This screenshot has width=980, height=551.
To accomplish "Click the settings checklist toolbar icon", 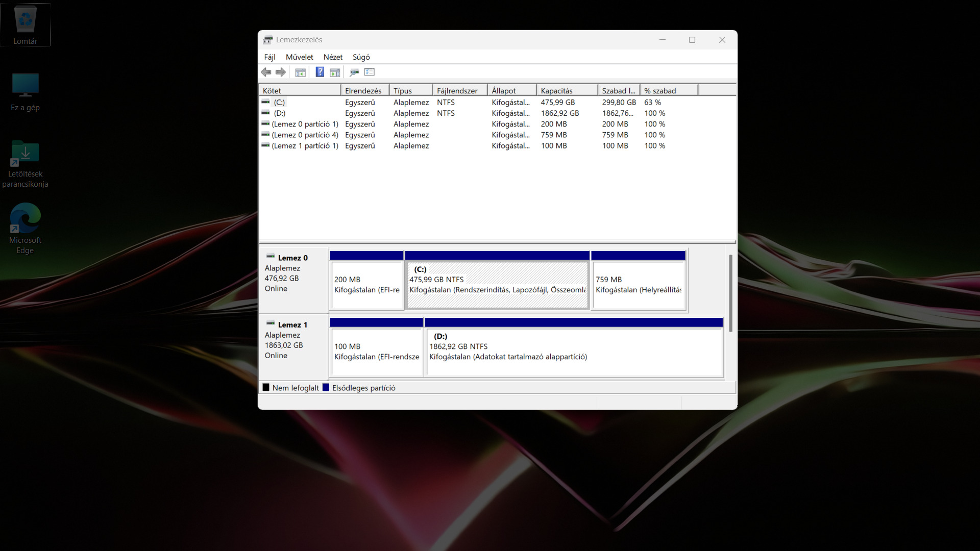I will click(370, 72).
